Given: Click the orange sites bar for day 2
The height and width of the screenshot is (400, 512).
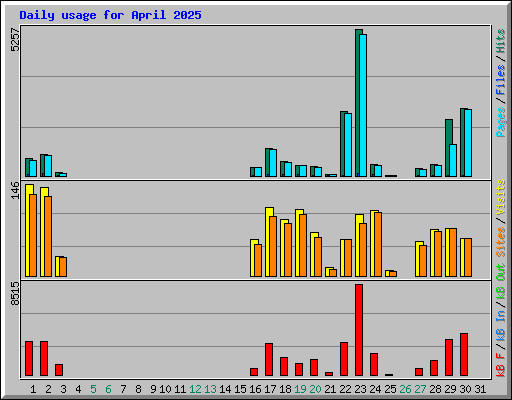Looking at the screenshot, I should 48,236.
